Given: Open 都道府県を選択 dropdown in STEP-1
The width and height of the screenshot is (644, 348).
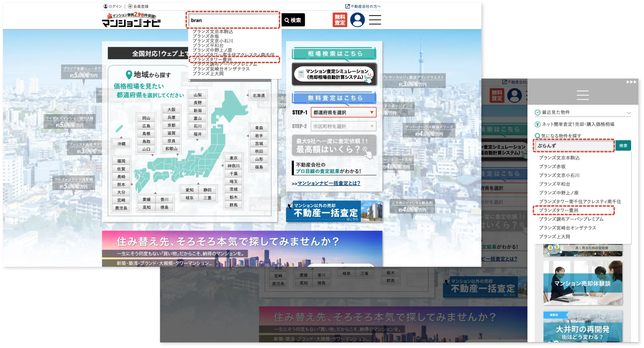Looking at the screenshot, I should (x=344, y=112).
